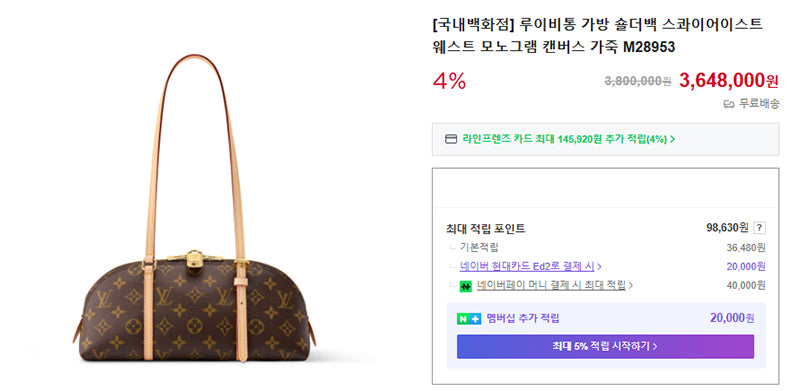The image size is (800, 391).
Task: Click the credit card icon in LINE FRIENDS banner
Action: 451,139
